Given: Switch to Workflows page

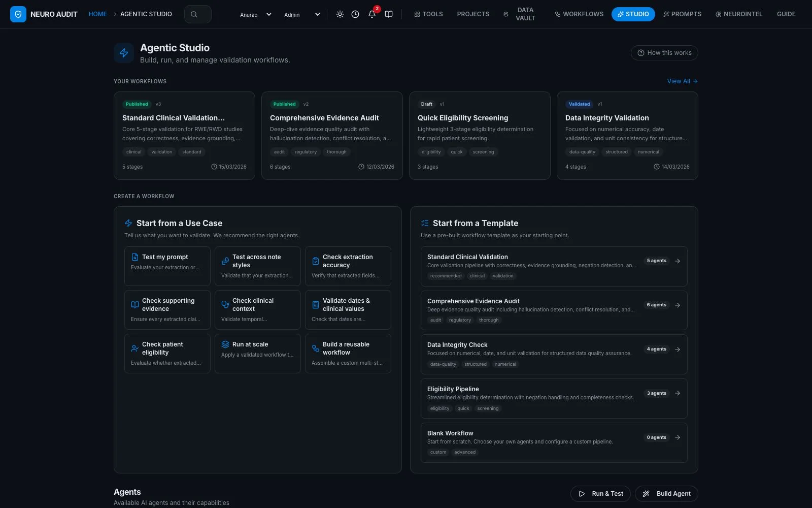Looking at the screenshot, I should [579, 14].
